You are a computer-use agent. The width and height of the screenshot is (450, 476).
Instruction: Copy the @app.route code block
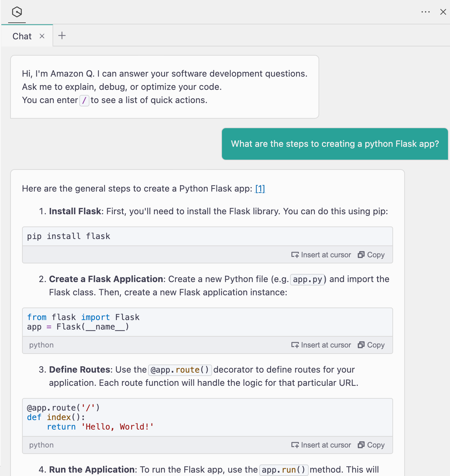click(371, 445)
